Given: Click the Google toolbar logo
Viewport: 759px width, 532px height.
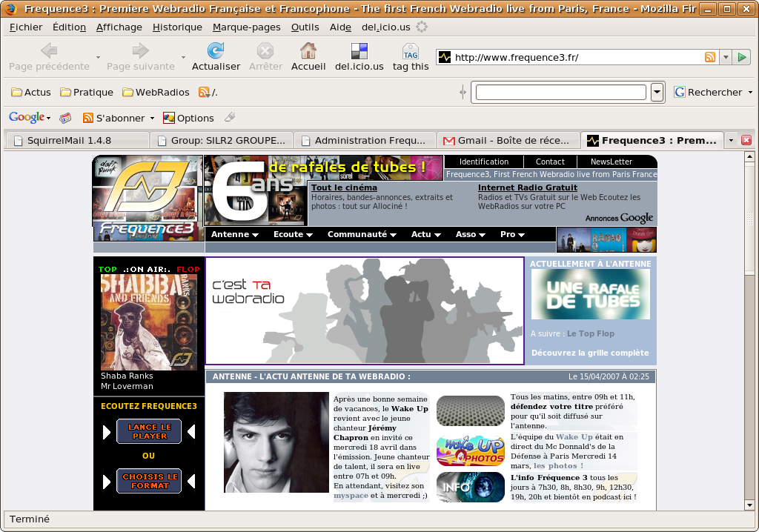Looking at the screenshot, I should pyautogui.click(x=27, y=118).
